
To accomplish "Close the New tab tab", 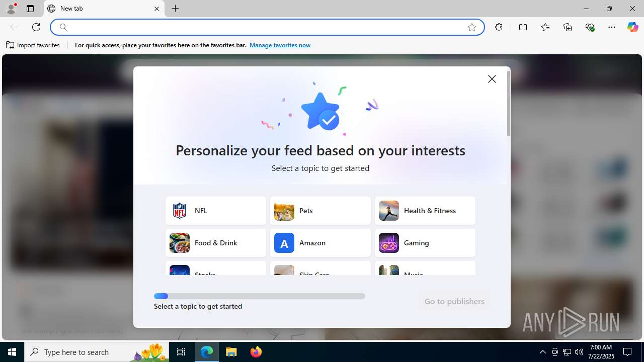I will click(156, 9).
